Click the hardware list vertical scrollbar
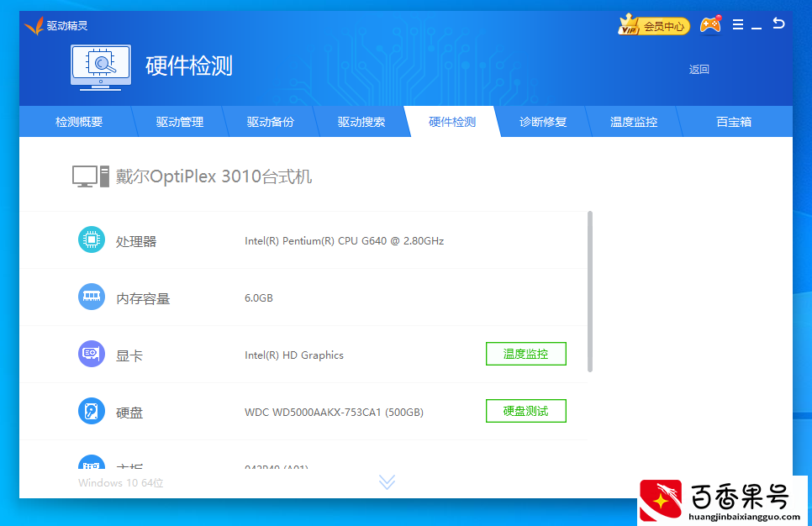 (x=590, y=292)
